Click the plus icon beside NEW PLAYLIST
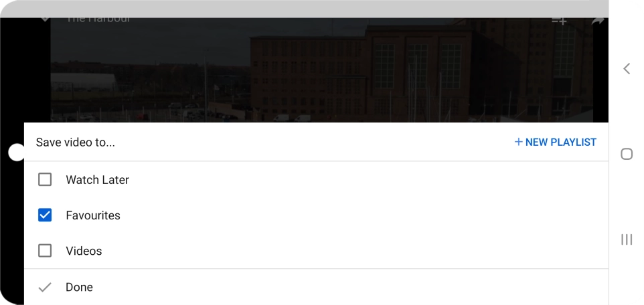Screen dimensions: 644x305 518,142
